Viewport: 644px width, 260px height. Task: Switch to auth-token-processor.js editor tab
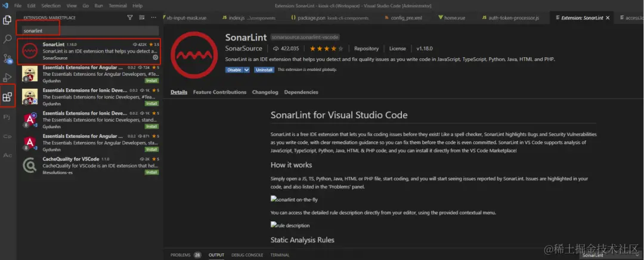512,18
